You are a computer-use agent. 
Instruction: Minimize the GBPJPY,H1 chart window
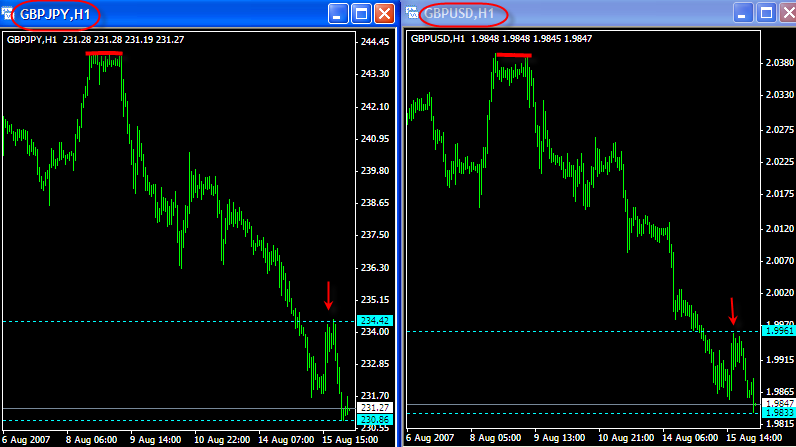pos(338,14)
